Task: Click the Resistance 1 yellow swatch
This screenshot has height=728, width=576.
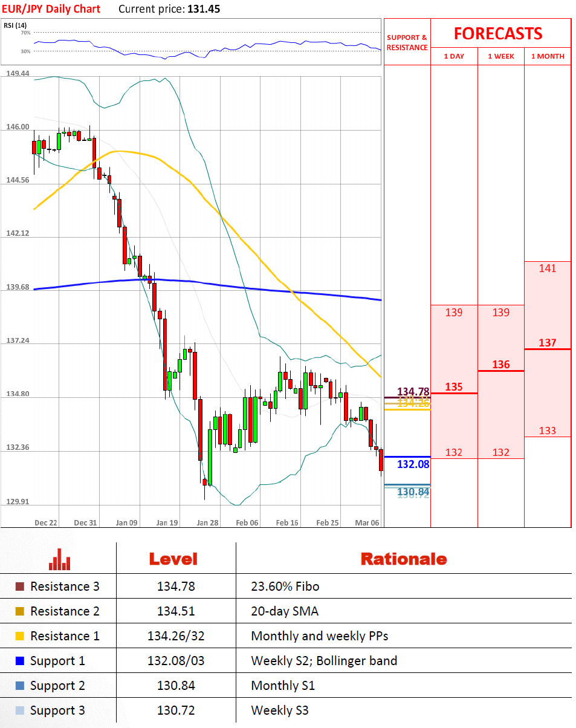Action: [x=20, y=636]
